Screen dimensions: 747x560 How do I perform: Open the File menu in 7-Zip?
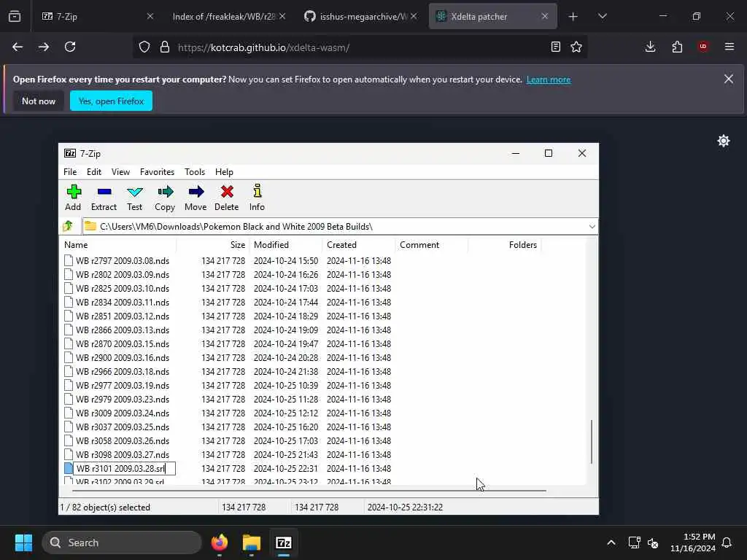70,172
